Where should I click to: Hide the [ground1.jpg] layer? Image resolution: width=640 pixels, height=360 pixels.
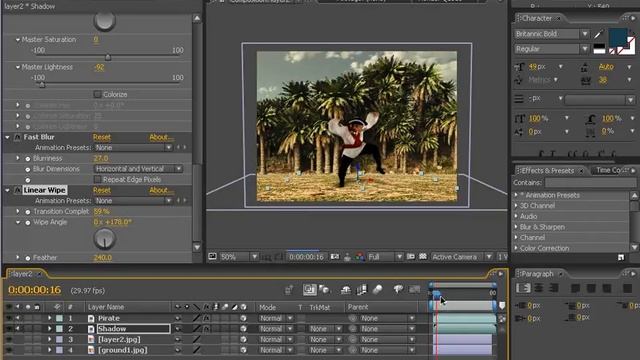click(x=9, y=350)
